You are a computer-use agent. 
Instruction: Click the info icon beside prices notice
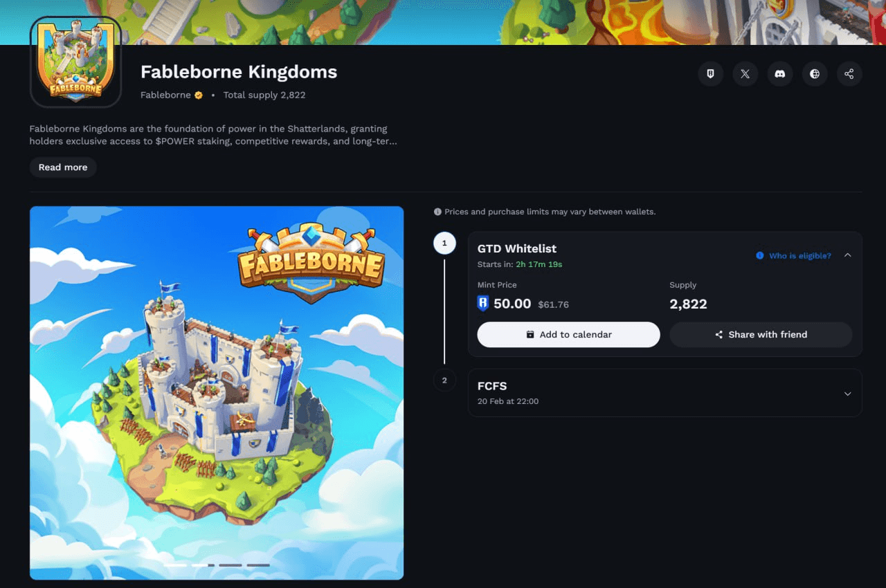coord(437,212)
